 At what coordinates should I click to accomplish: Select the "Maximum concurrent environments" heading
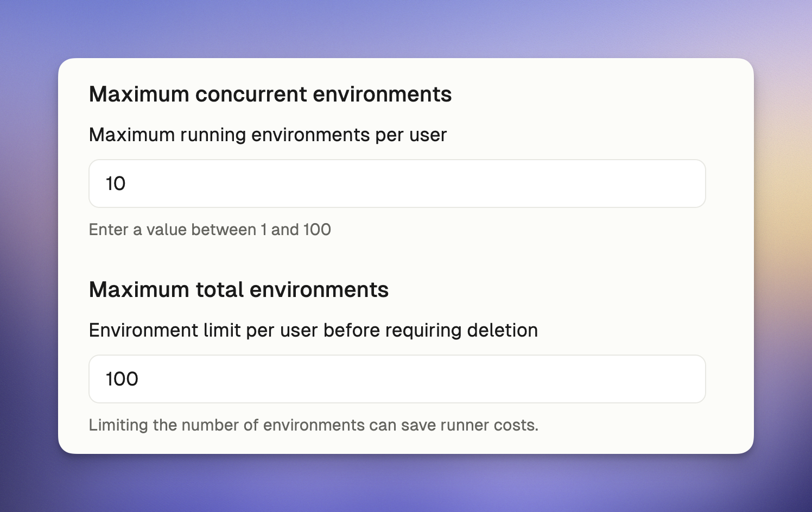270,94
